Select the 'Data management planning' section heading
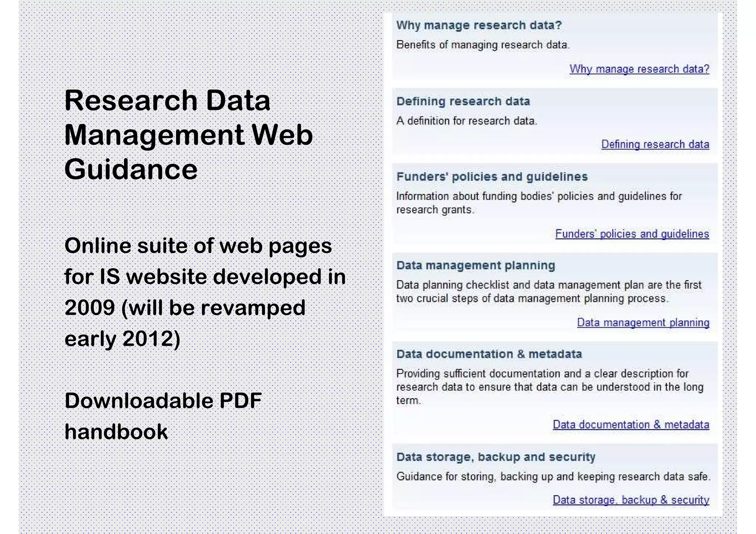Screen dimensions: 756x534 475,265
